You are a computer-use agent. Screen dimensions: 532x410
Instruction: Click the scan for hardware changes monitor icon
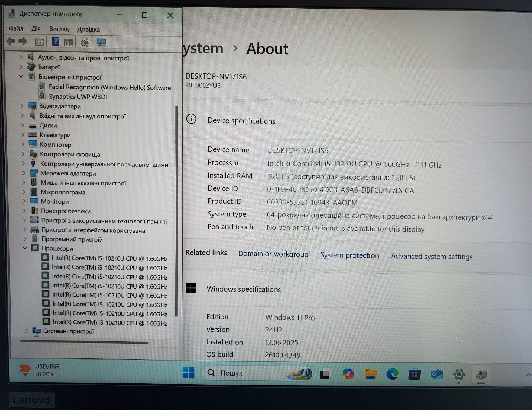pos(102,42)
